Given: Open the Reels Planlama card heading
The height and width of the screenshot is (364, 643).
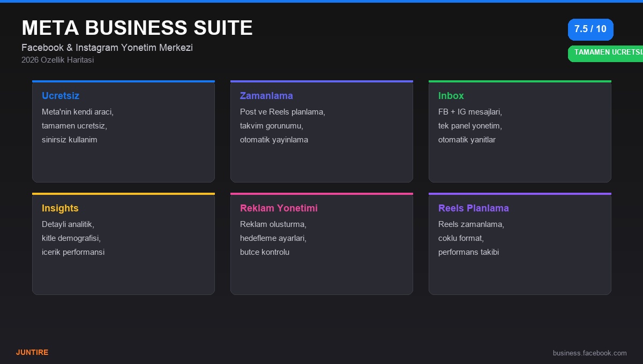Looking at the screenshot, I should (474, 208).
